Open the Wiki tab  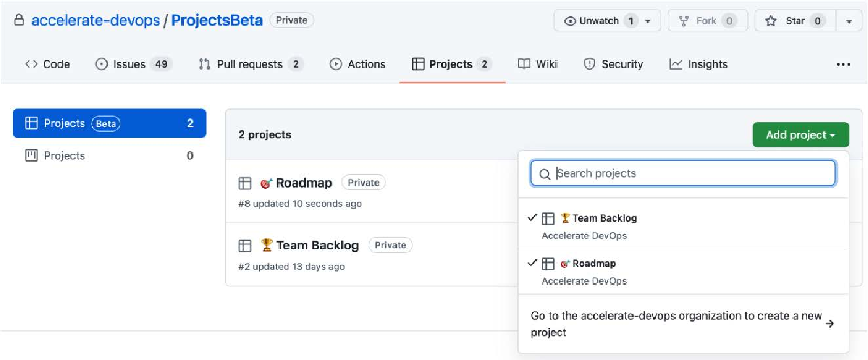[x=538, y=64]
